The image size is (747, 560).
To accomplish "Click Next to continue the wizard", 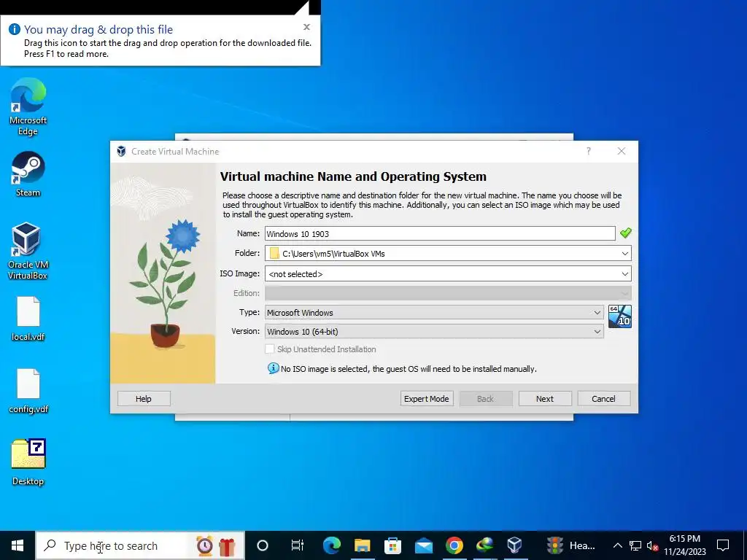I will 544,399.
